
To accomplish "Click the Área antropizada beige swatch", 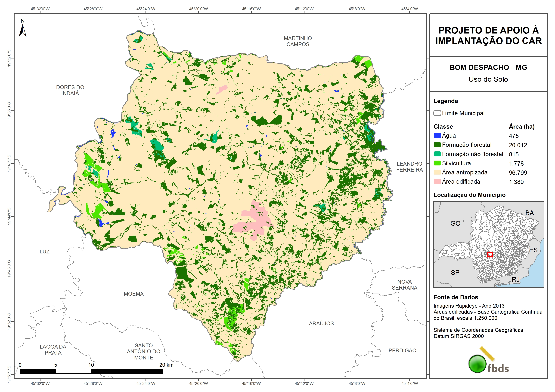I will (437, 172).
